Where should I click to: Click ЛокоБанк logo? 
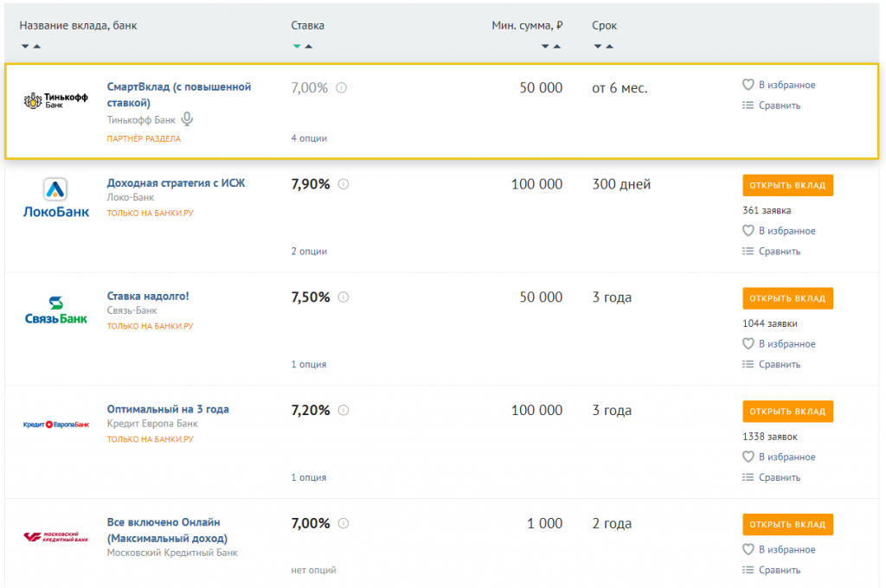pyautogui.click(x=56, y=198)
